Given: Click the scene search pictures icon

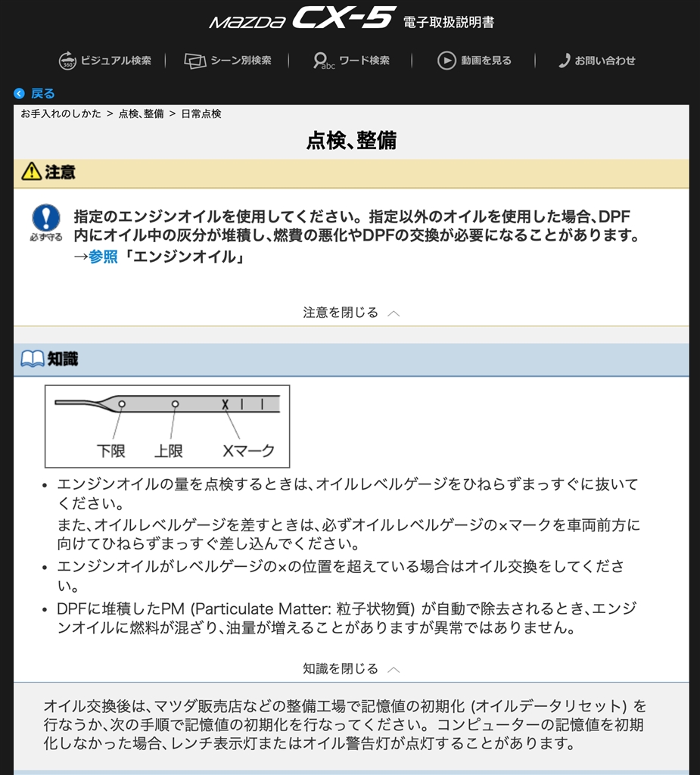Looking at the screenshot, I should tap(194, 61).
